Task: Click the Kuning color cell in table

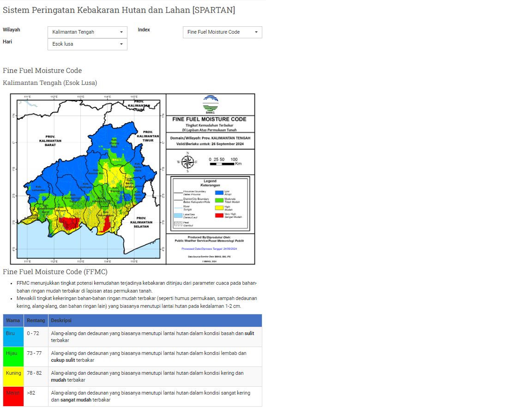Action: 13,377
